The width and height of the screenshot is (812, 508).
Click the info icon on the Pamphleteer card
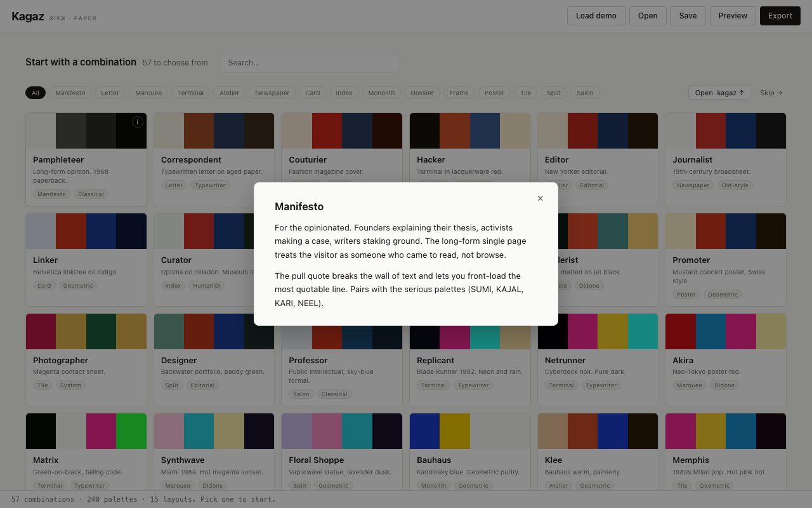tap(137, 121)
